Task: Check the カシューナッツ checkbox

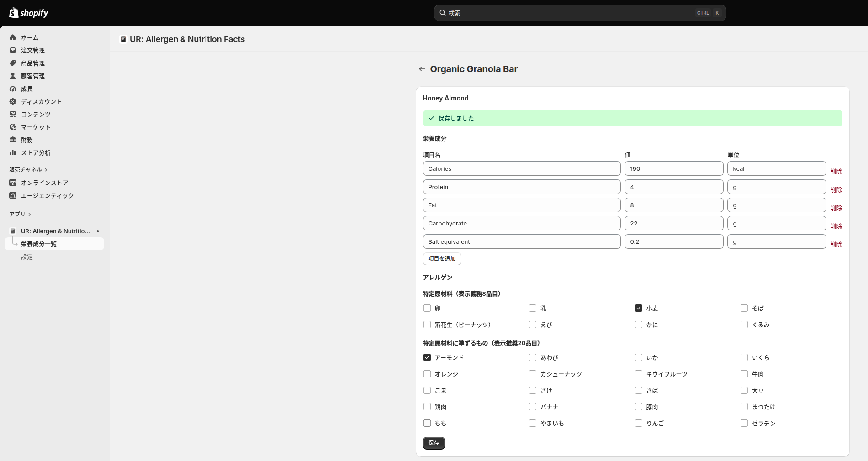Action: [x=533, y=374]
